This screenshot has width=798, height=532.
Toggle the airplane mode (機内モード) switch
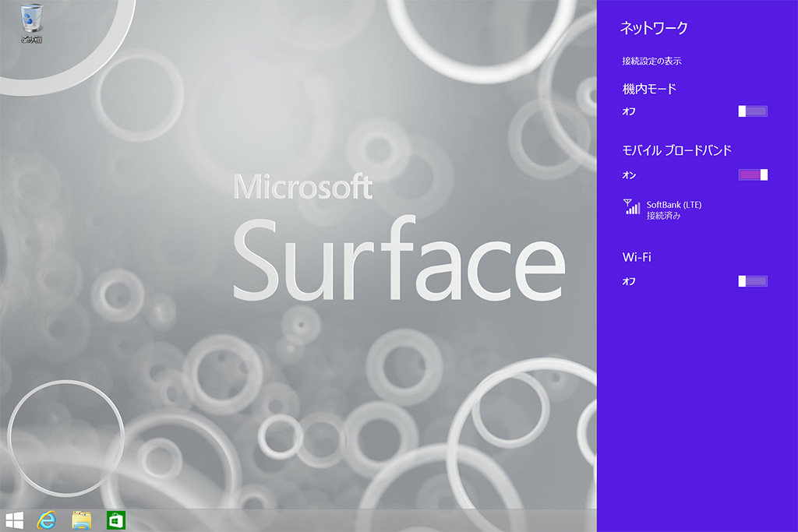[x=753, y=111]
